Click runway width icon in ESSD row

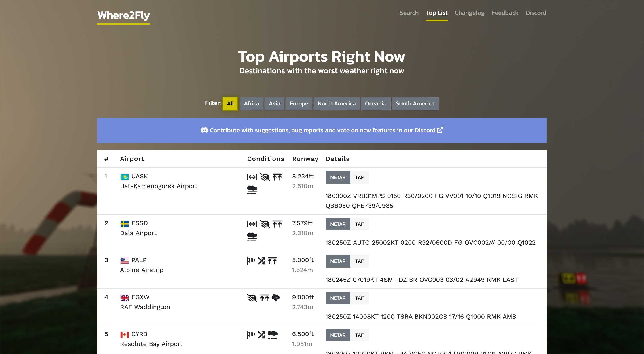[252, 224]
